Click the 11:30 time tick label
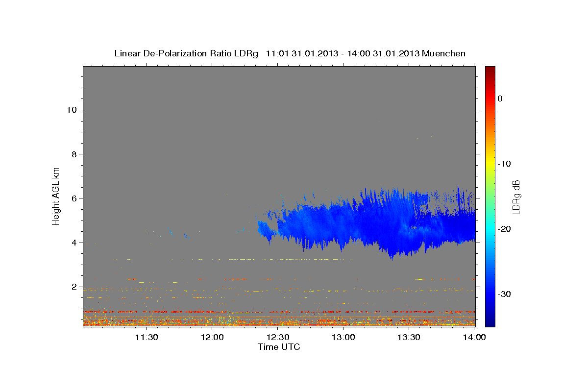This screenshot has width=588, height=392. click(x=146, y=337)
